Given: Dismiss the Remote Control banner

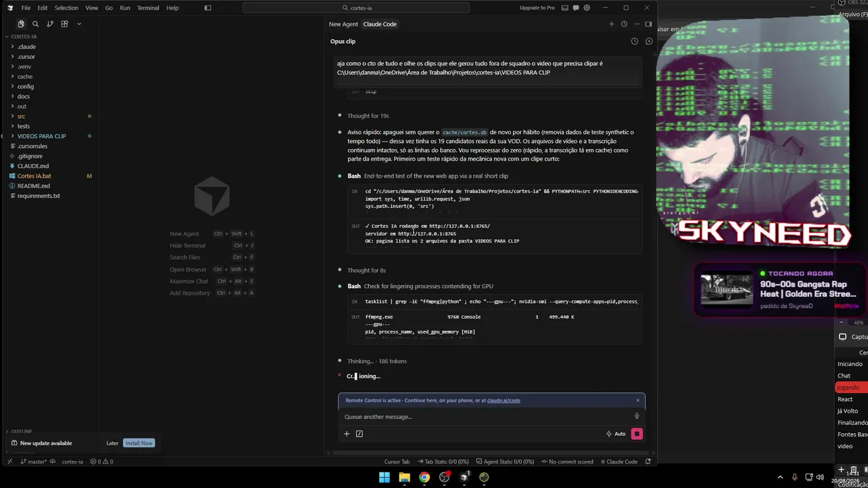Looking at the screenshot, I should pyautogui.click(x=637, y=400).
